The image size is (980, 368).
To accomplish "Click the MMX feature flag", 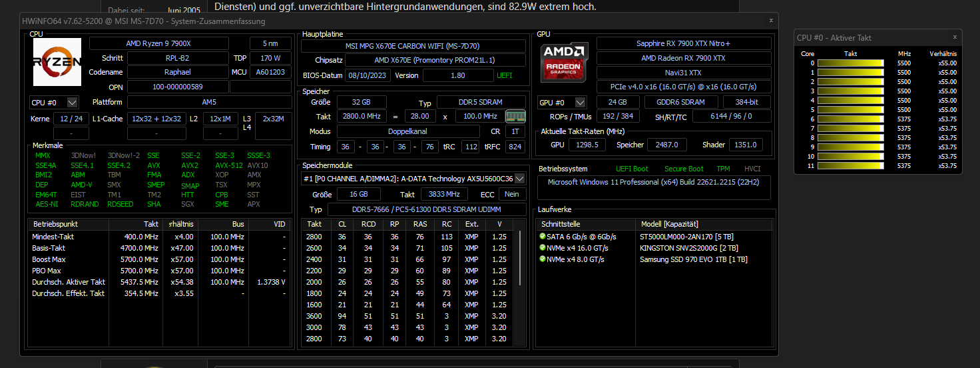I will pyautogui.click(x=43, y=155).
